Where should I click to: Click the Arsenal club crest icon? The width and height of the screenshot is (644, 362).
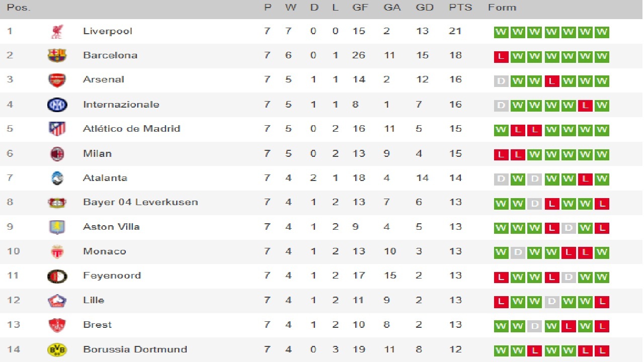57,80
